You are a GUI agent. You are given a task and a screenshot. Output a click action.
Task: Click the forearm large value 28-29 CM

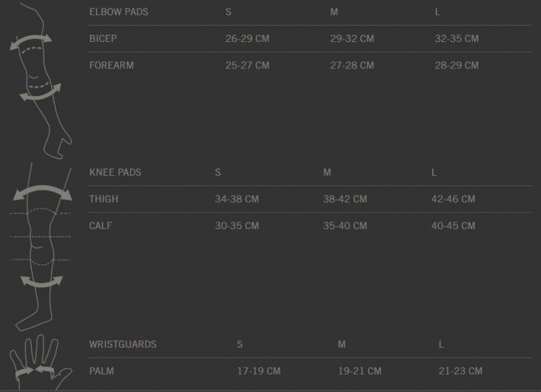click(x=457, y=65)
